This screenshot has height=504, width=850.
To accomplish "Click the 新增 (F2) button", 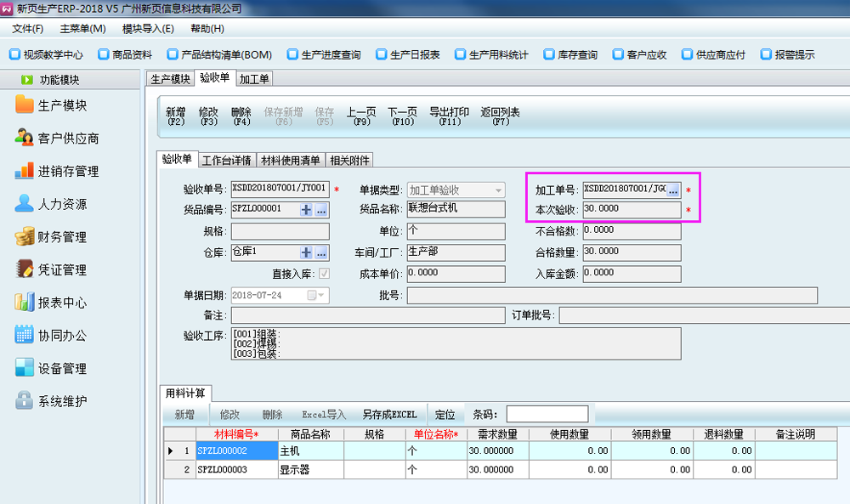I will [175, 116].
